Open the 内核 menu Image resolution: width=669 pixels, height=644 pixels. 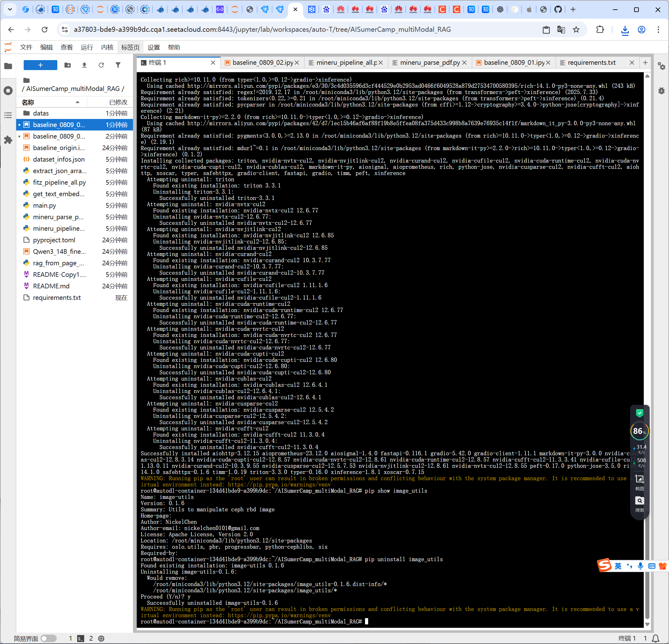pyautogui.click(x=107, y=47)
